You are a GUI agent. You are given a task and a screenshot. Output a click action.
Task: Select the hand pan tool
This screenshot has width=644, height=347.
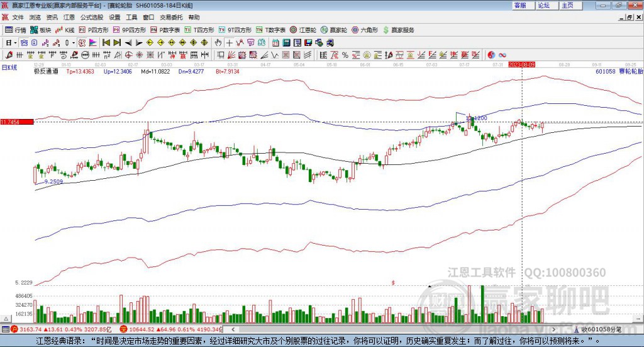218,43
